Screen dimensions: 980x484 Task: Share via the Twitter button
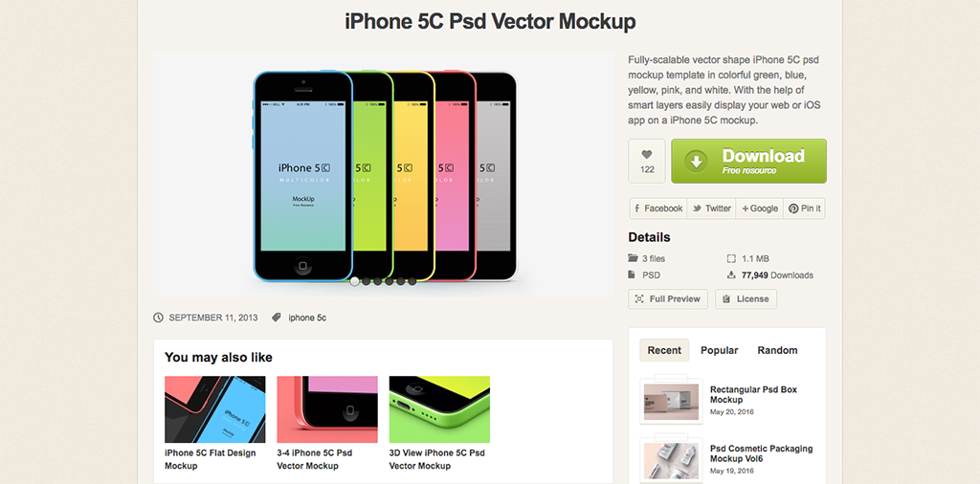click(x=711, y=209)
